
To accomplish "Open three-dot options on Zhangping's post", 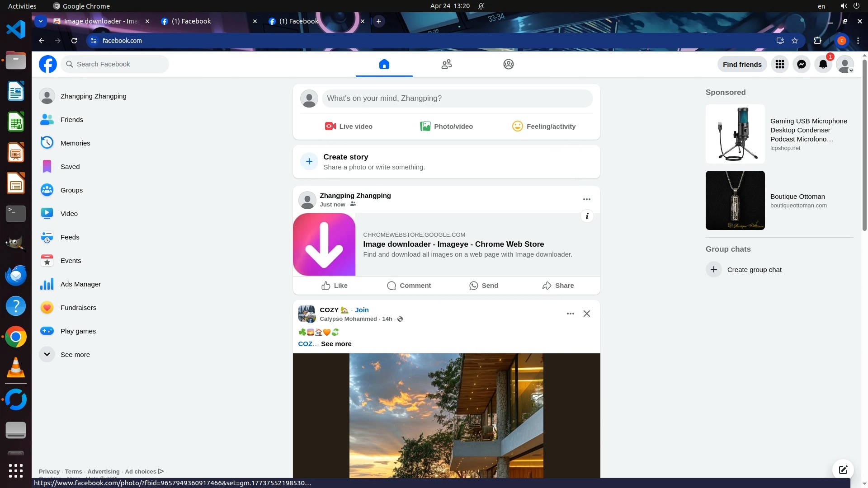I will (x=586, y=199).
